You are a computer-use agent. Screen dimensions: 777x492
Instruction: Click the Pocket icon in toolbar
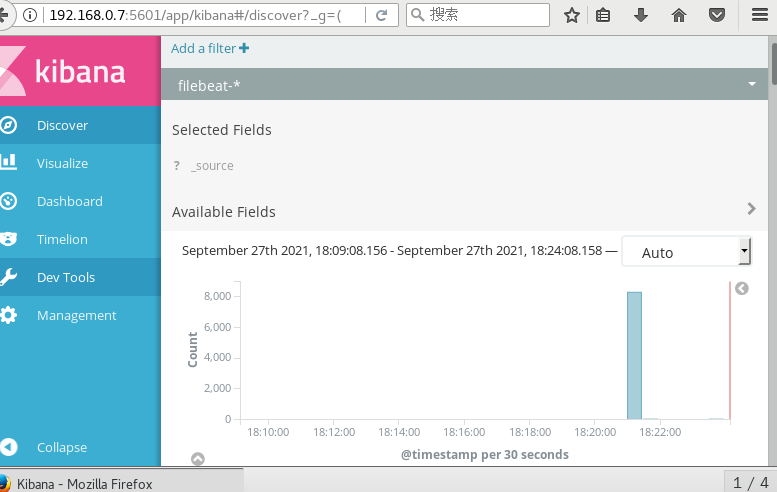717,15
